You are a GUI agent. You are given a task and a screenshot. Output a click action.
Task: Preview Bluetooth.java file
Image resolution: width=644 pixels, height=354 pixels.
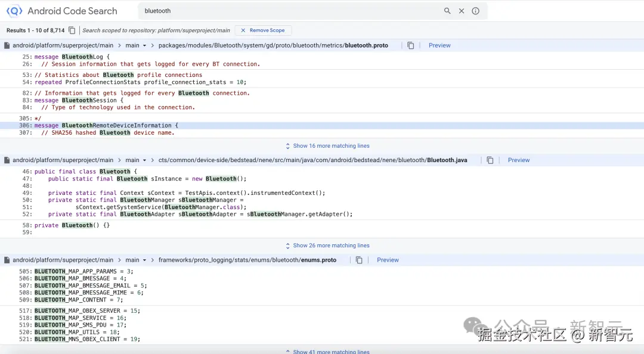[x=519, y=160]
